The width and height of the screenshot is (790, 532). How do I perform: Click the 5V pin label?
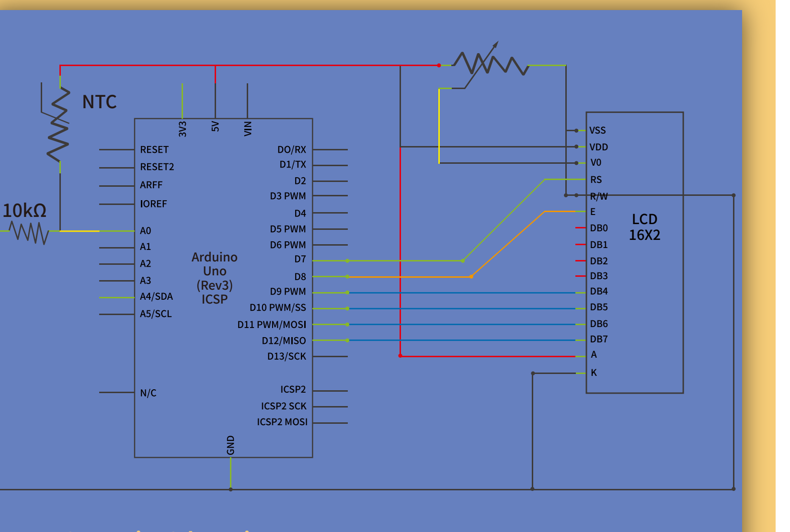tap(215, 126)
